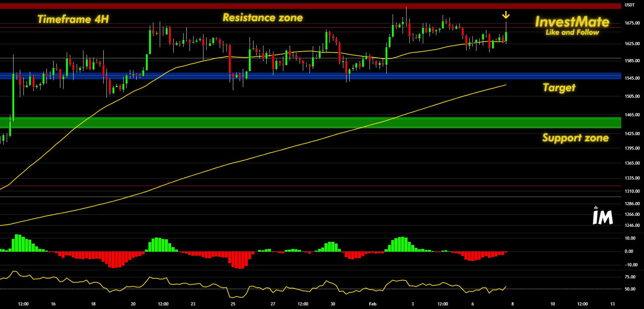Click the 'Timeframe 4H' text label
Viewport: 644px width, 309px height.
pyautogui.click(x=73, y=19)
